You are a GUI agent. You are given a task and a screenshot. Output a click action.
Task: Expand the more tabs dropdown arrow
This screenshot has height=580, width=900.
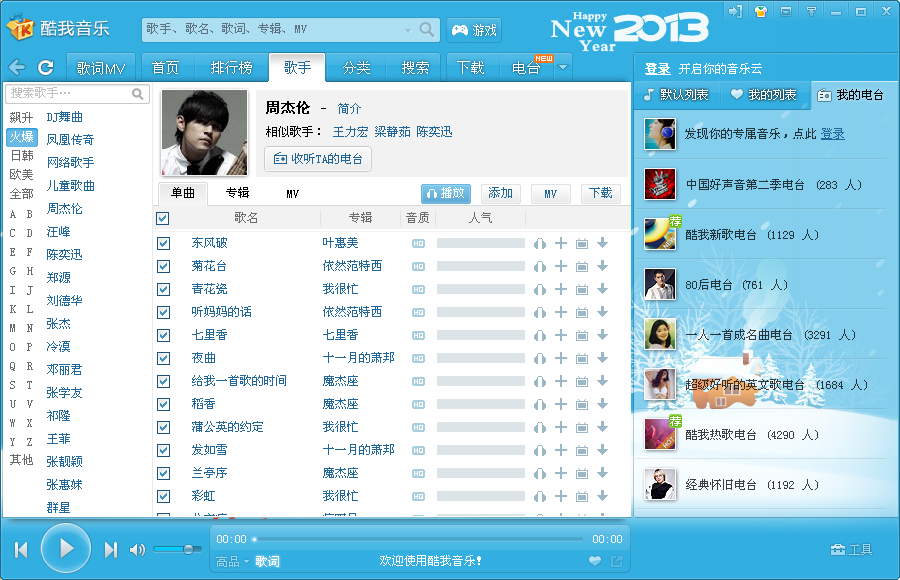563,67
